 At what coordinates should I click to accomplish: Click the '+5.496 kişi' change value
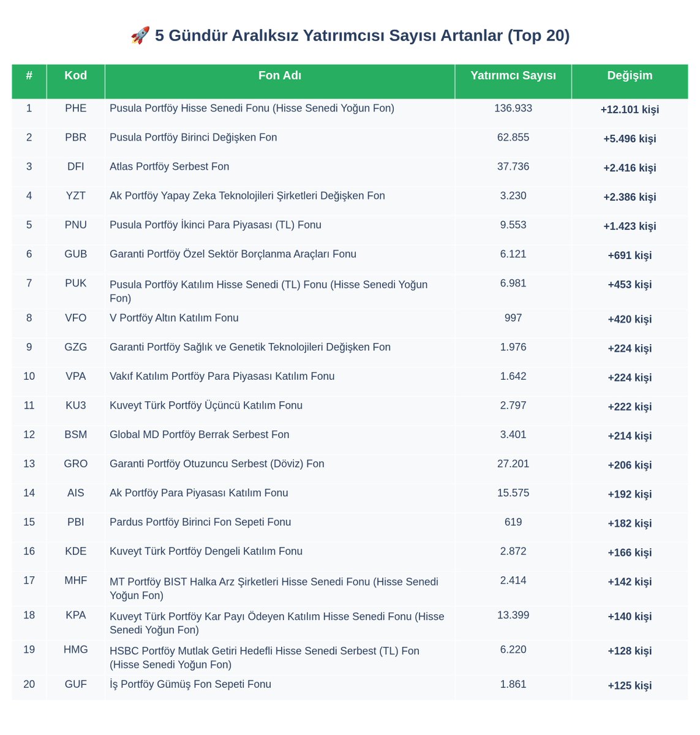pyautogui.click(x=630, y=139)
